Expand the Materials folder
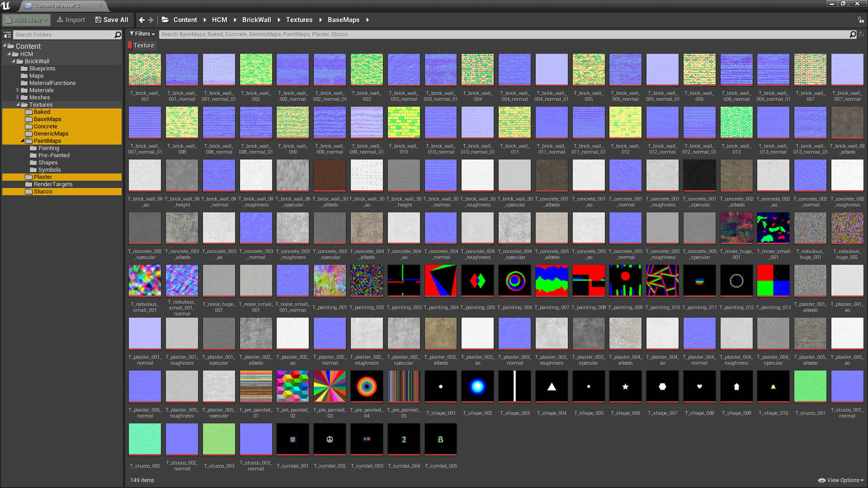This screenshot has width=868, height=488. point(18,90)
